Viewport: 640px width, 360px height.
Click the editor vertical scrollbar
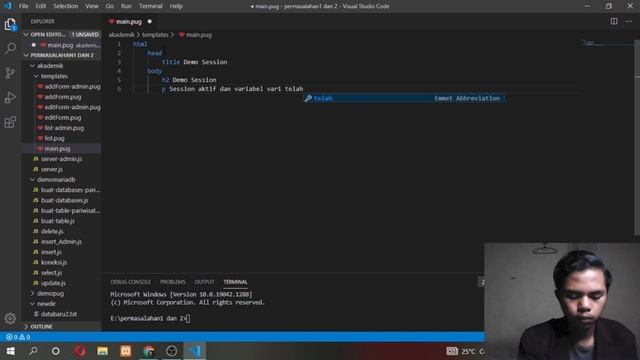pos(637,137)
